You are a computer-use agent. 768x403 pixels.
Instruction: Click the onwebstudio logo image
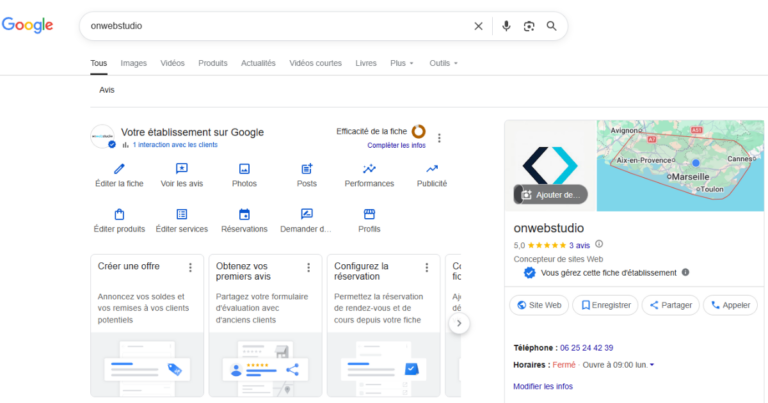(551, 166)
